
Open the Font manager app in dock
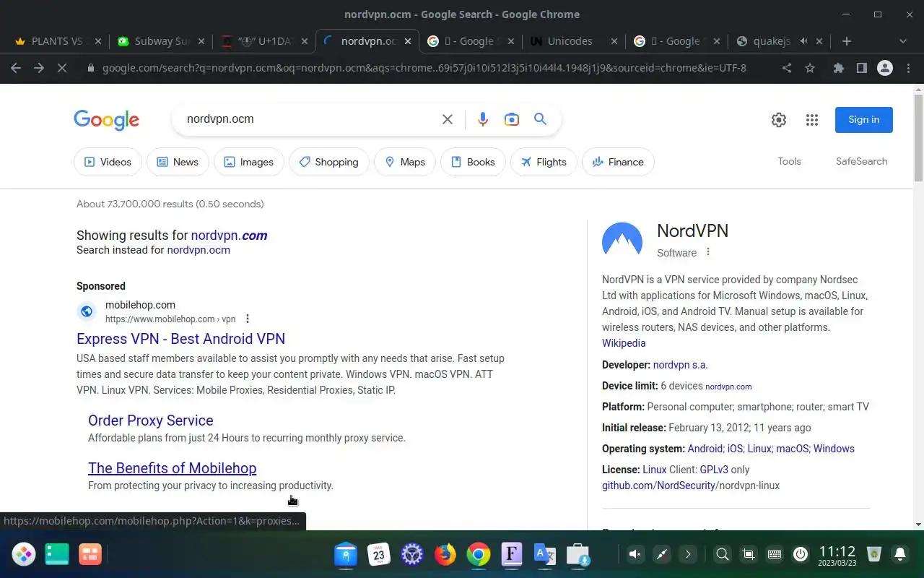coord(511,554)
